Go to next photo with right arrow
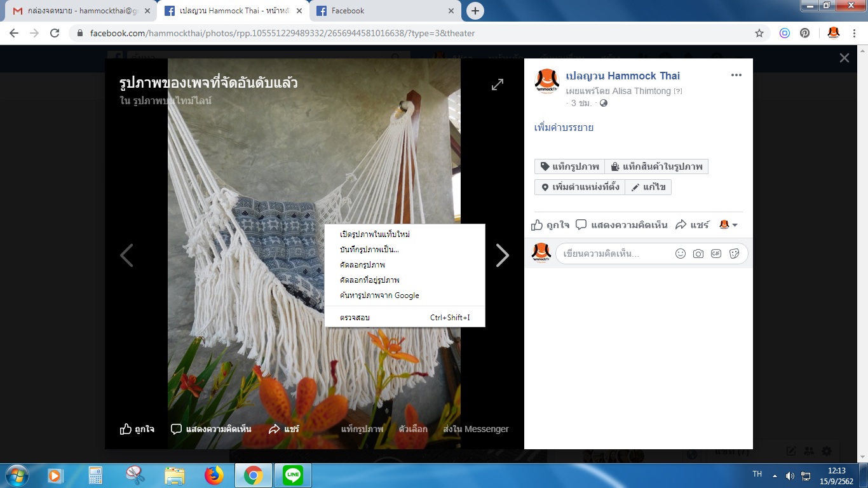The width and height of the screenshot is (868, 488). 503,255
